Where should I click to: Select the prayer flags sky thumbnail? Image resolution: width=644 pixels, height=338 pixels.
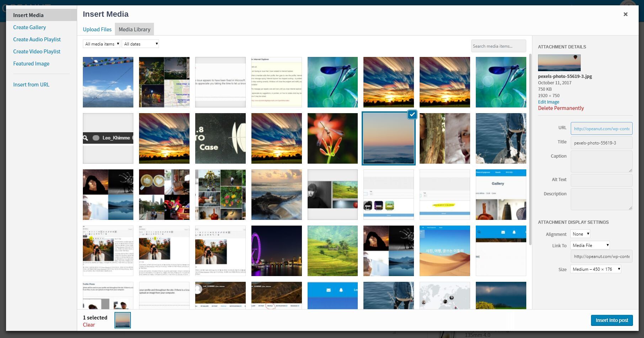(108, 82)
